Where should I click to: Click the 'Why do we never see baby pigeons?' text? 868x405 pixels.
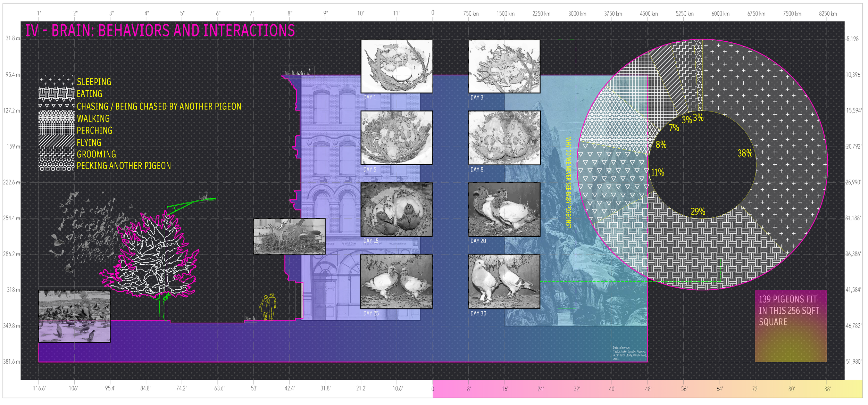tap(568, 182)
